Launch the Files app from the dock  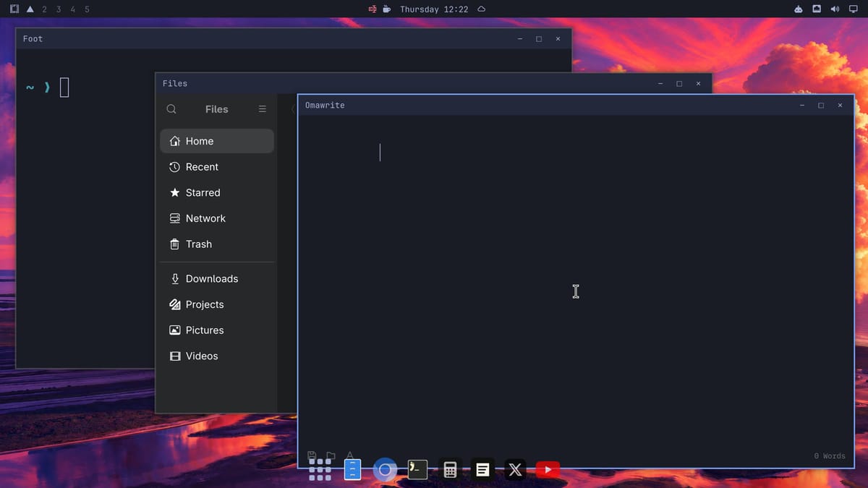point(352,470)
